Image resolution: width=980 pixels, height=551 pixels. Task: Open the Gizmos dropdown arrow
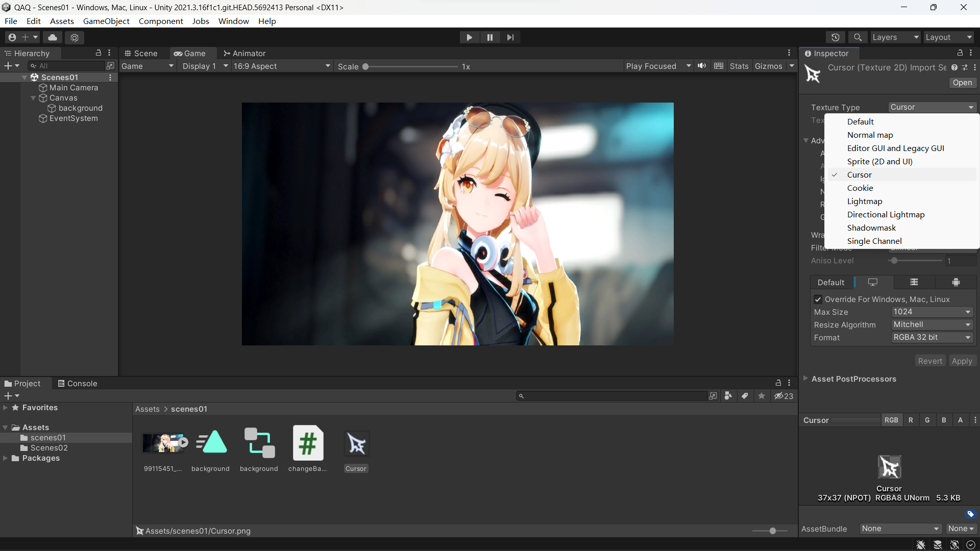tap(792, 66)
